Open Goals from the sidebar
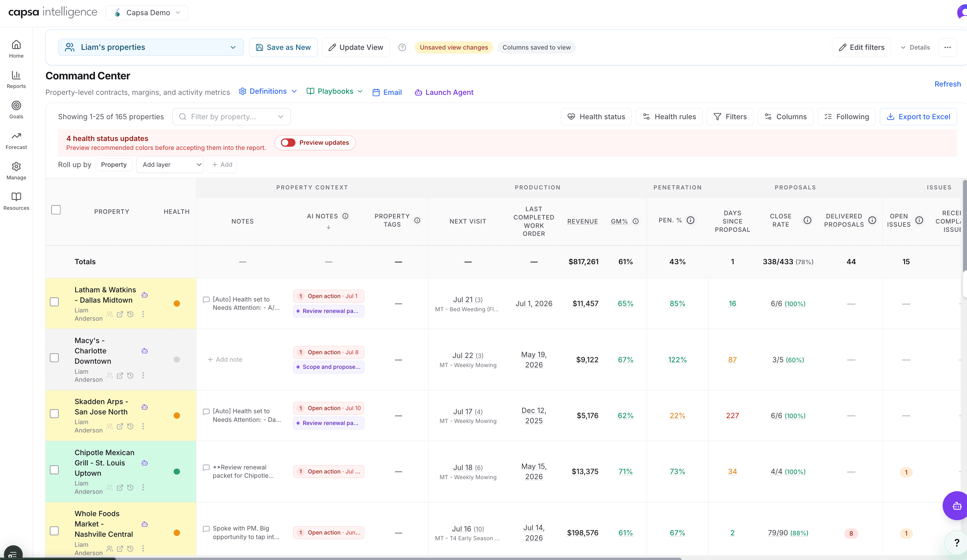The width and height of the screenshot is (967, 560). 16,110
